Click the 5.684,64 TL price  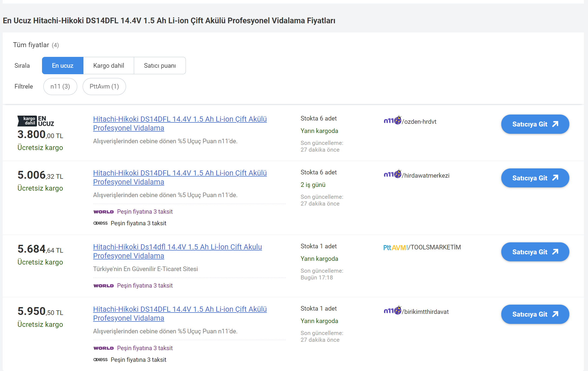coord(40,249)
